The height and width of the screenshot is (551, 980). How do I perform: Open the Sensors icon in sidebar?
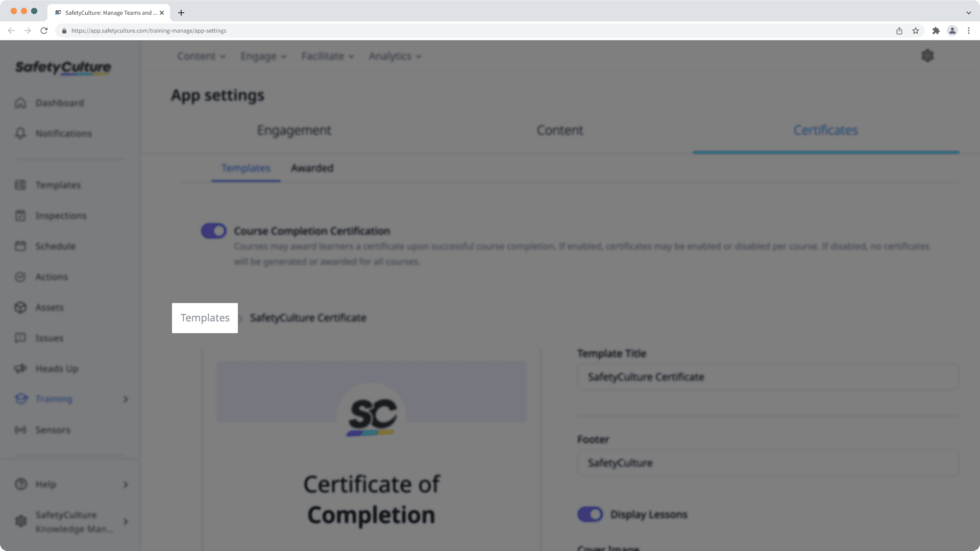(20, 430)
